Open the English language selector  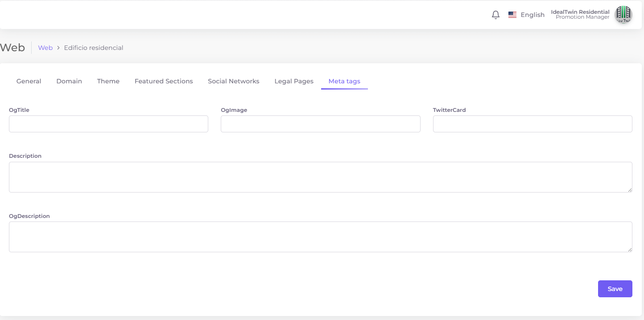coord(532,15)
